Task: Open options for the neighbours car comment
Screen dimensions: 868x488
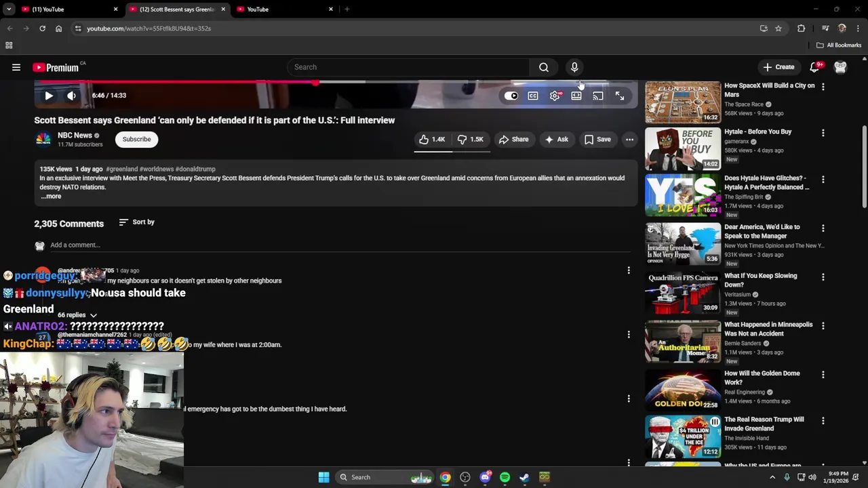Action: click(x=629, y=270)
